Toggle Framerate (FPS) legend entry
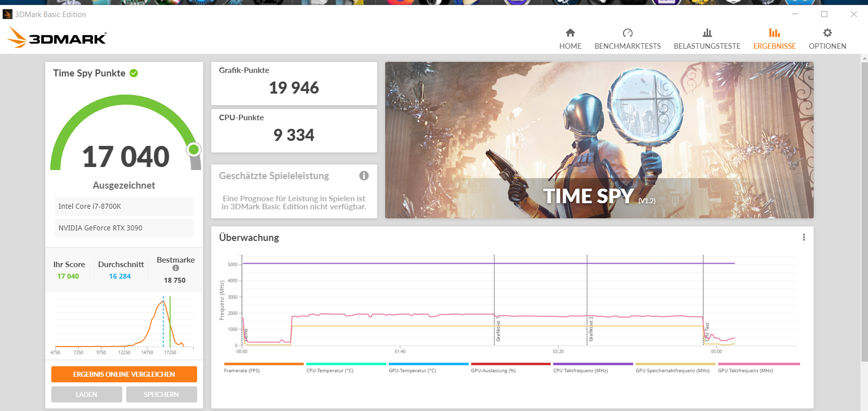This screenshot has height=411, width=868. (x=264, y=368)
